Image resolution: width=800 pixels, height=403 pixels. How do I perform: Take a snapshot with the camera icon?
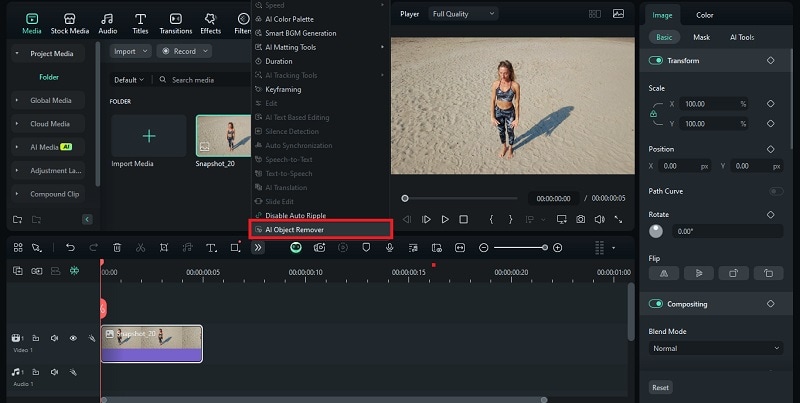(x=580, y=219)
